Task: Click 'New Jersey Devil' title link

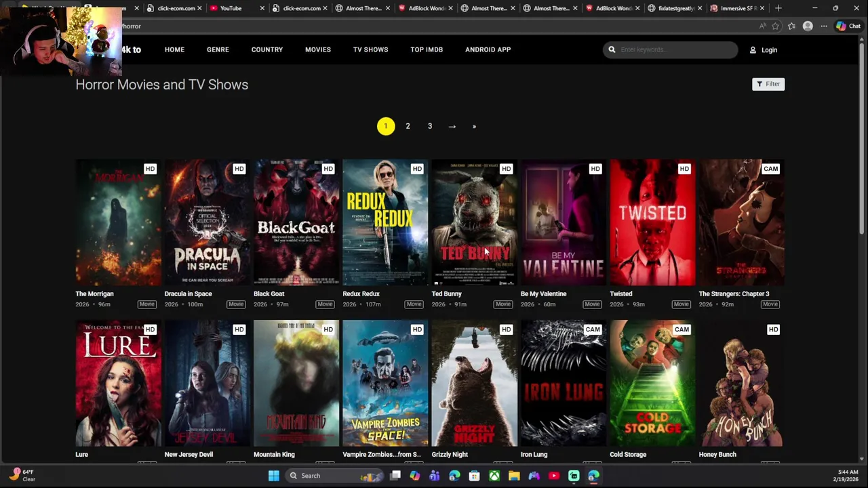Action: [x=189, y=454]
